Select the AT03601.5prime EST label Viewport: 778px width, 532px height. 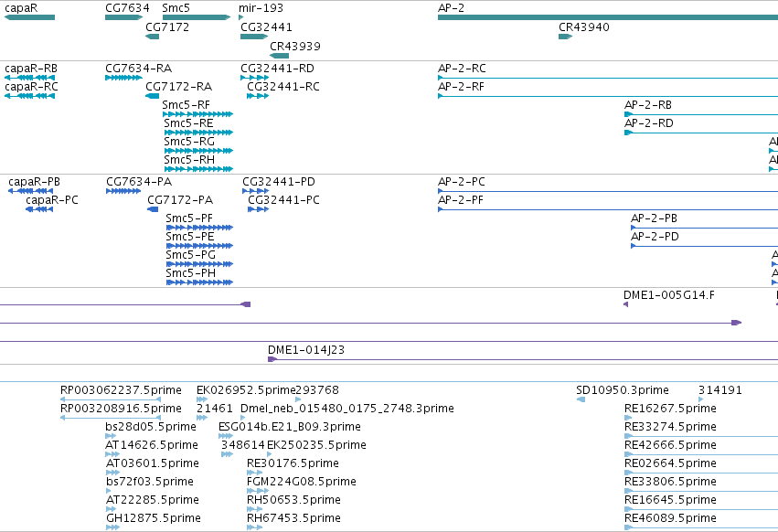153,463
